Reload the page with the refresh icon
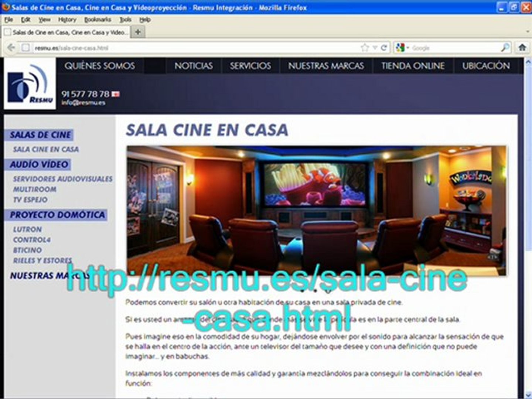The width and height of the screenshot is (532, 399). click(x=384, y=48)
